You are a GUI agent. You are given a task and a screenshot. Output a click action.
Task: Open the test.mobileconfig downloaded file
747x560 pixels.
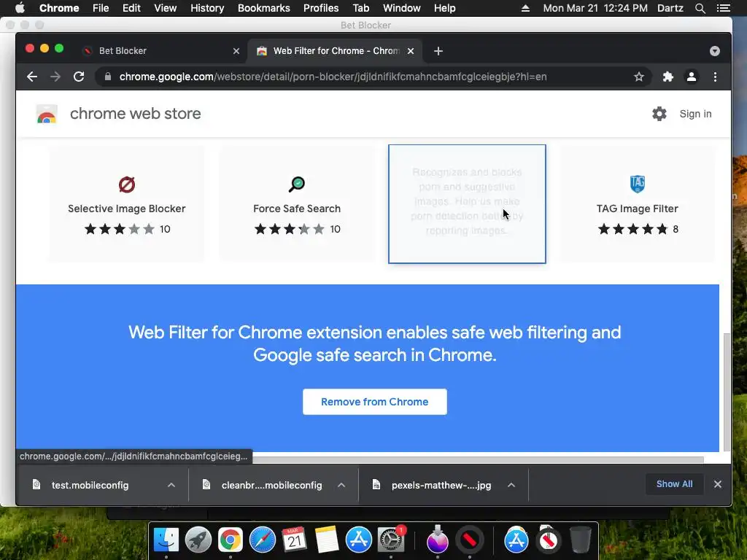coord(90,485)
